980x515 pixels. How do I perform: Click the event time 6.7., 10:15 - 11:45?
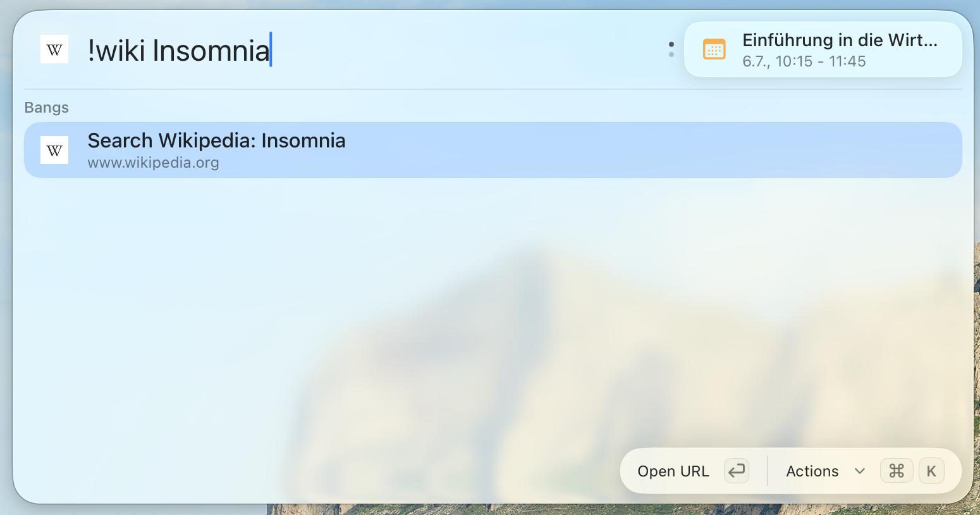(804, 61)
